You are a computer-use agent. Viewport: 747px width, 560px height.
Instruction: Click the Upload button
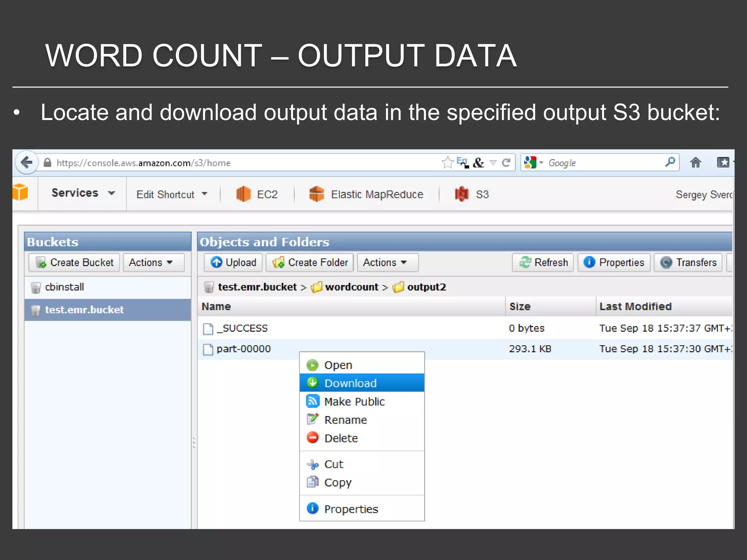[x=233, y=262]
